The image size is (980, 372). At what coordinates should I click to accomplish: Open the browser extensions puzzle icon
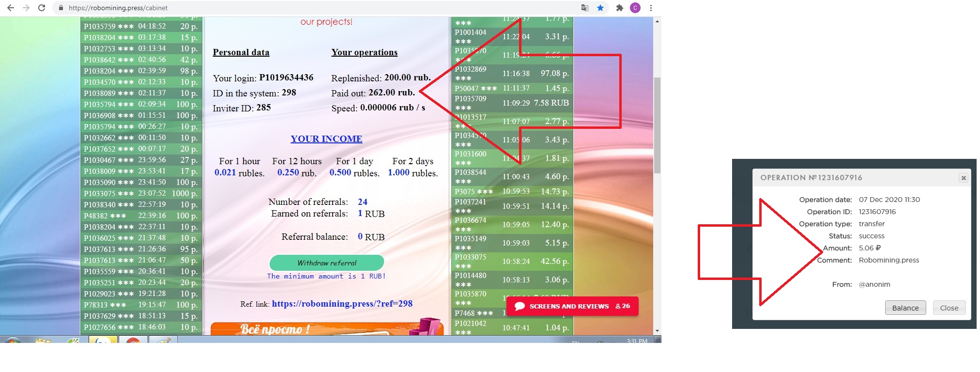(x=619, y=8)
